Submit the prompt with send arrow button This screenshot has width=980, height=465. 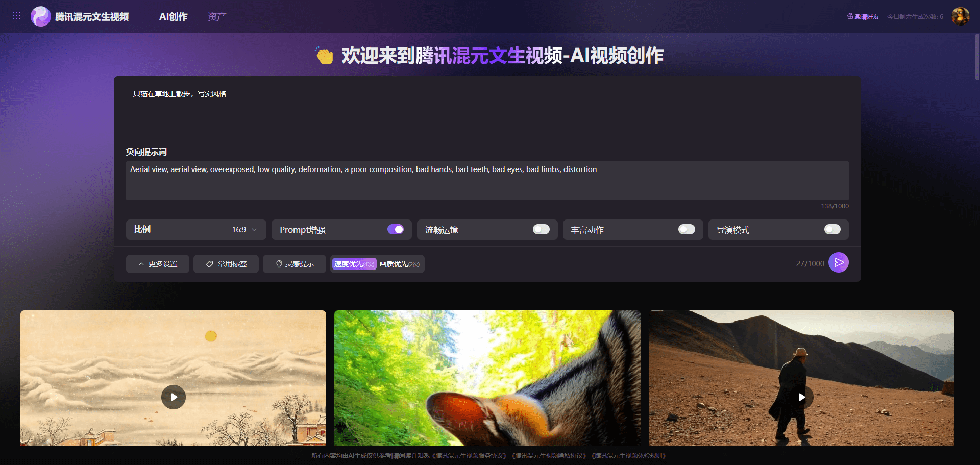pos(838,262)
